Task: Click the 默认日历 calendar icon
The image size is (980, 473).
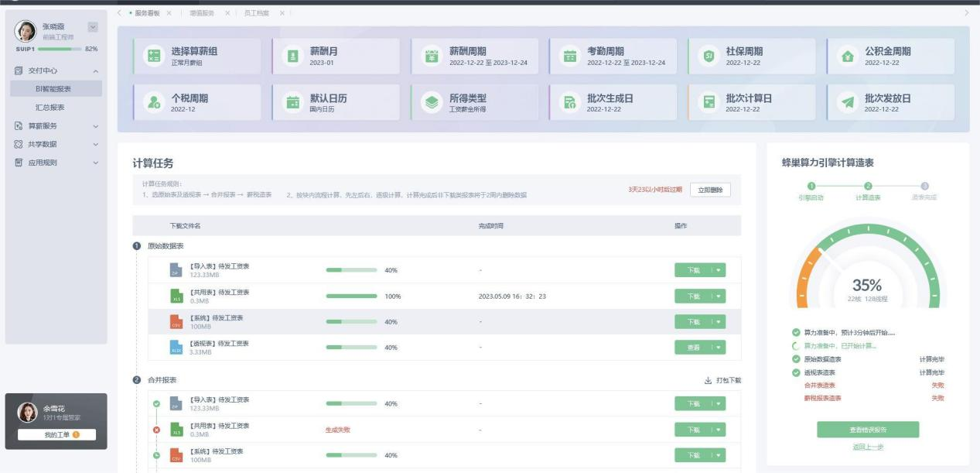Action: point(292,102)
